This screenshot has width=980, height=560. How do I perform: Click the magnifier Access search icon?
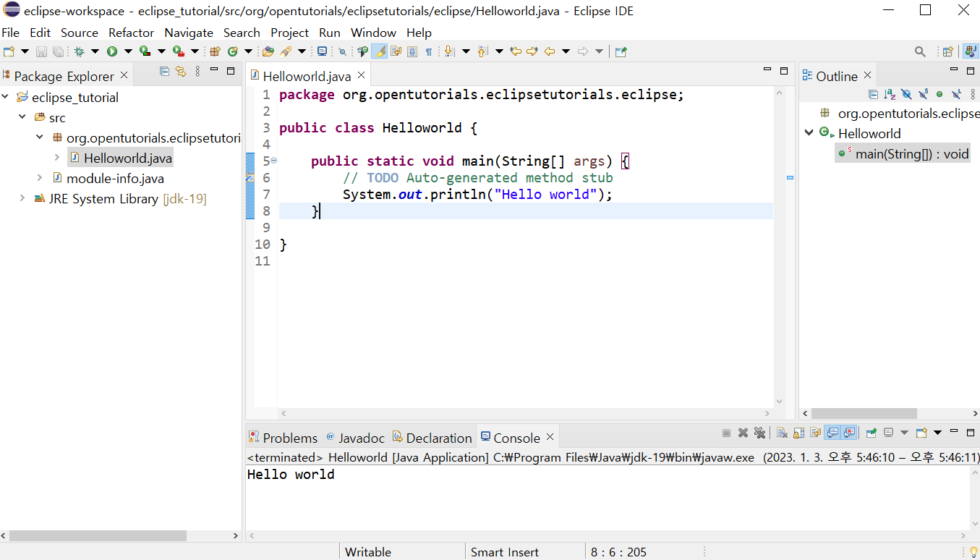coord(920,51)
